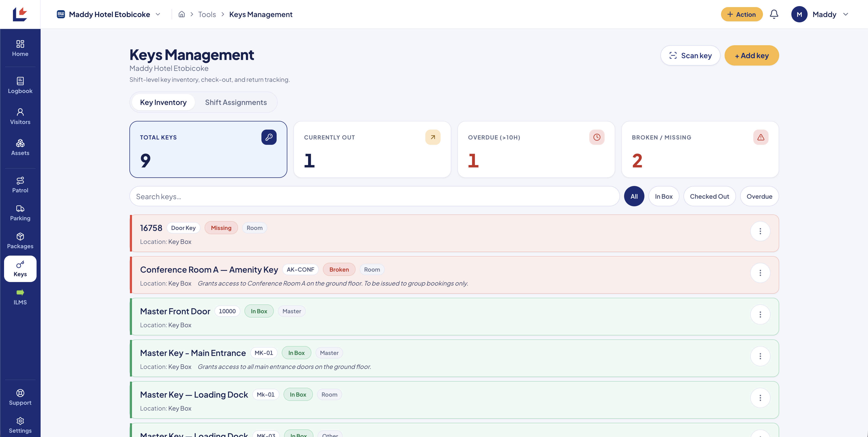Screen dimensions: 868x437
Task: Switch to the Shift Assignments tab
Action: 236,102
